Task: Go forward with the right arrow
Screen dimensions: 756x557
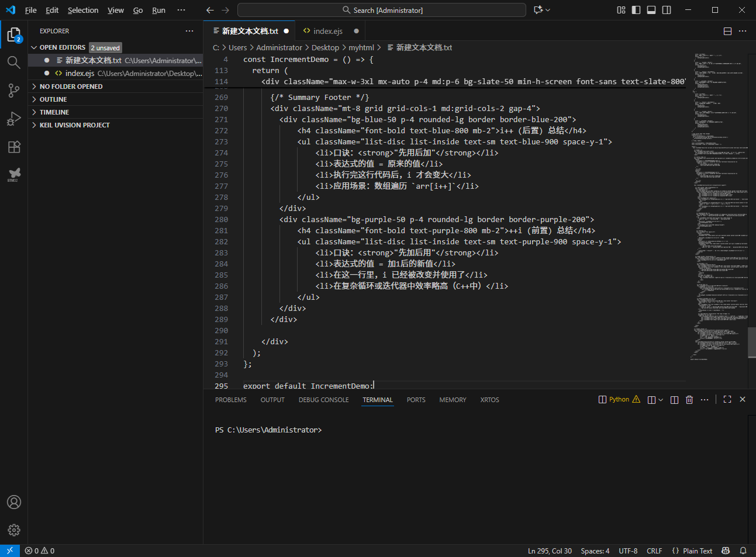Action: pyautogui.click(x=226, y=10)
